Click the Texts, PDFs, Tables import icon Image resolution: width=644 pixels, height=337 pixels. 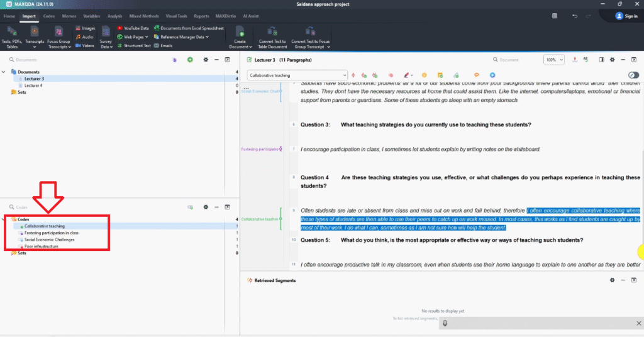pyautogui.click(x=12, y=31)
